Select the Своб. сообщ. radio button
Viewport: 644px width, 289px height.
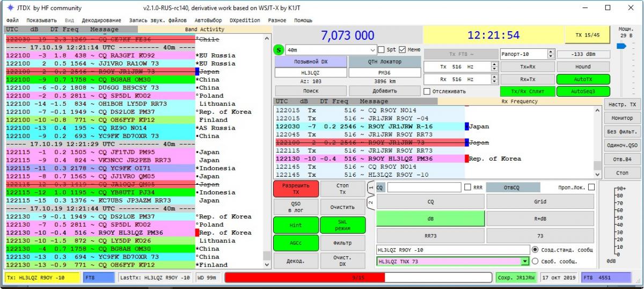point(535,261)
